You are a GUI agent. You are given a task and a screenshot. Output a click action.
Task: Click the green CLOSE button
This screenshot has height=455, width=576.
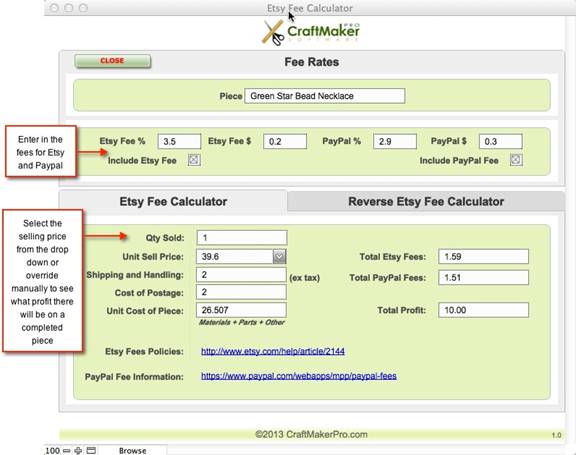(112, 61)
